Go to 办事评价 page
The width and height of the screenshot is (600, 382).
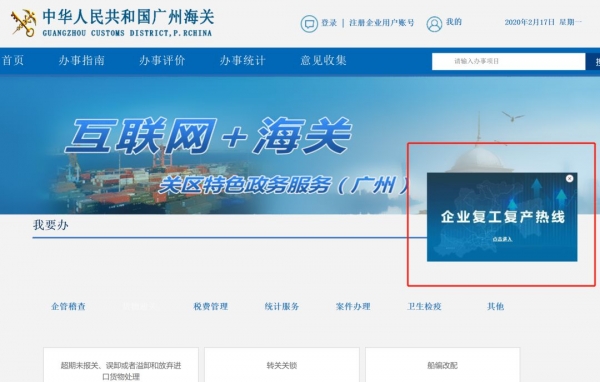[162, 60]
